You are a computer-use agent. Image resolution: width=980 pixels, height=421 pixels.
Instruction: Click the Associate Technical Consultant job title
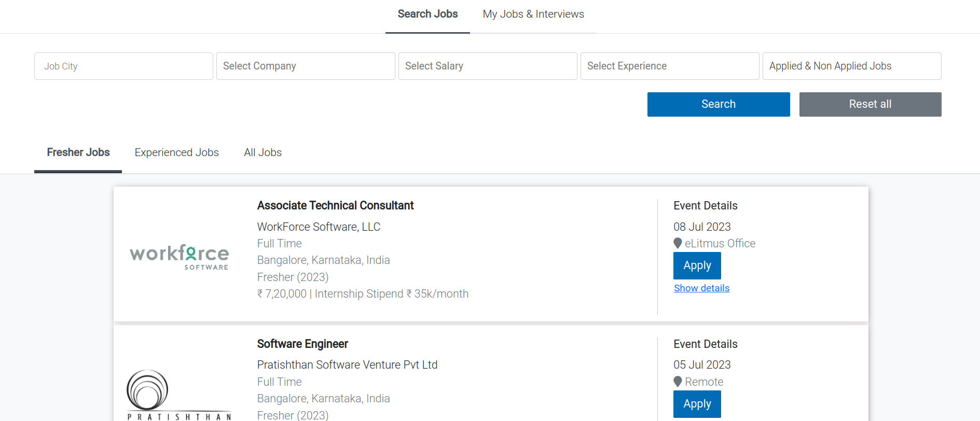coord(335,206)
